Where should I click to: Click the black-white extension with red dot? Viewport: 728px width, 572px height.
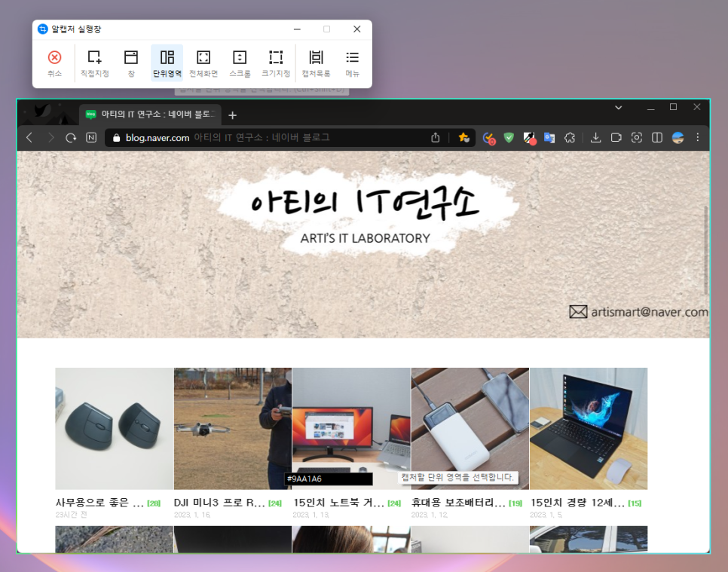tap(529, 138)
